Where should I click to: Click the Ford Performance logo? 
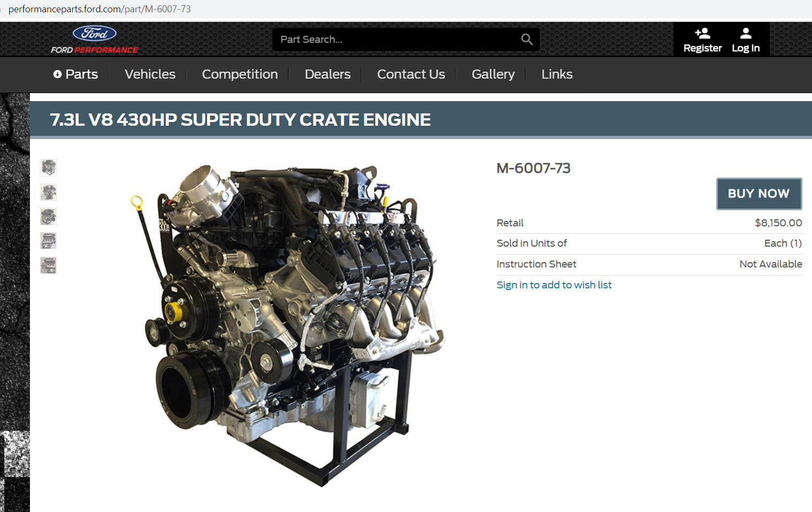point(95,40)
